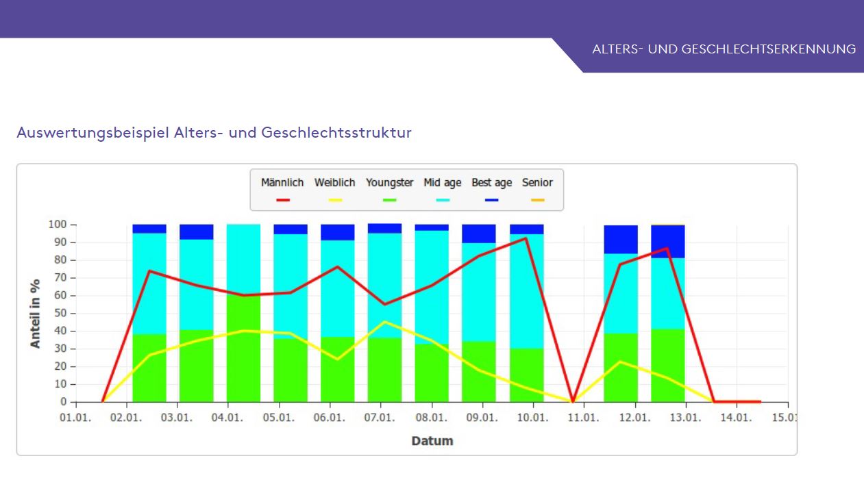Screen dimensions: 864x504
Task: Open the Alters- und Geschlechtserkennung header tab
Action: 724,49
